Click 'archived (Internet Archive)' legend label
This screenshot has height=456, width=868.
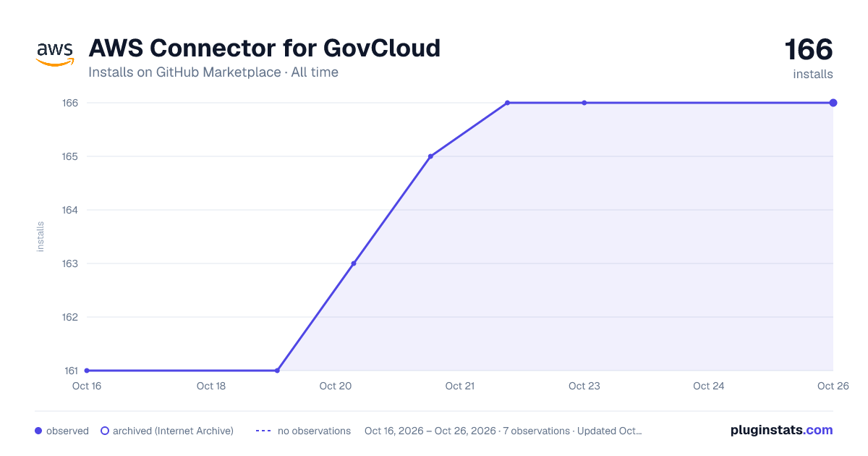pos(173,431)
